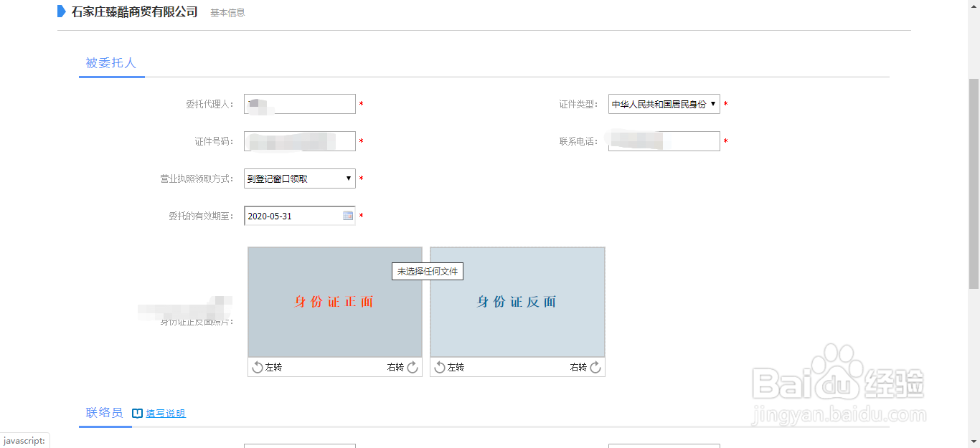Rotate the 身份证反面 photo right using 右转
Viewport: 980px width, 448px height.
[x=585, y=366]
